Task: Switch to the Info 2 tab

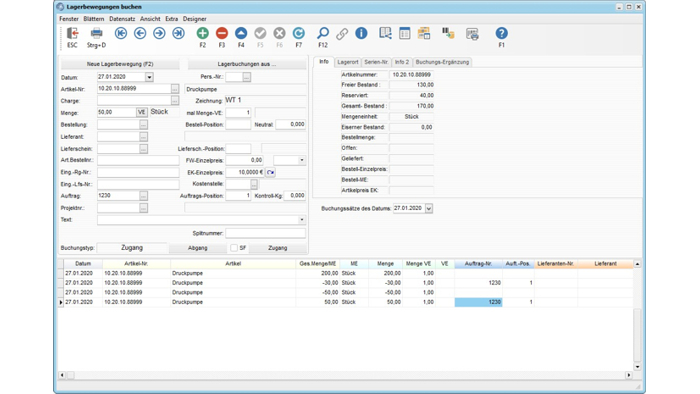Action: tap(402, 62)
